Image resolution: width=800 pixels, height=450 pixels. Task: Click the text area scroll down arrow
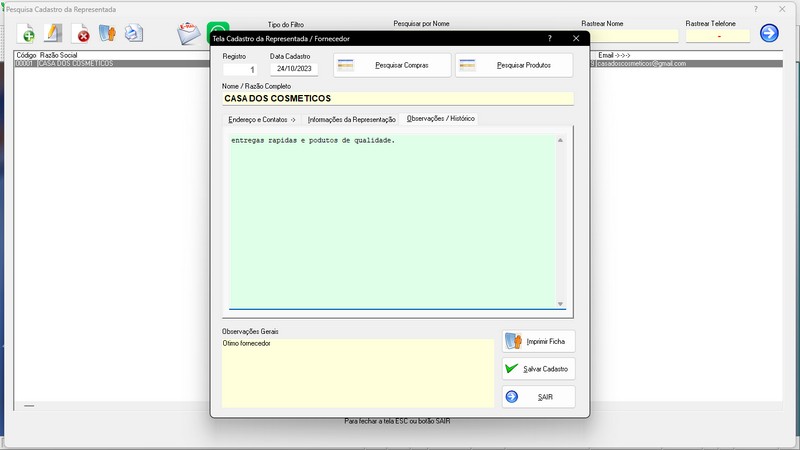pos(560,304)
